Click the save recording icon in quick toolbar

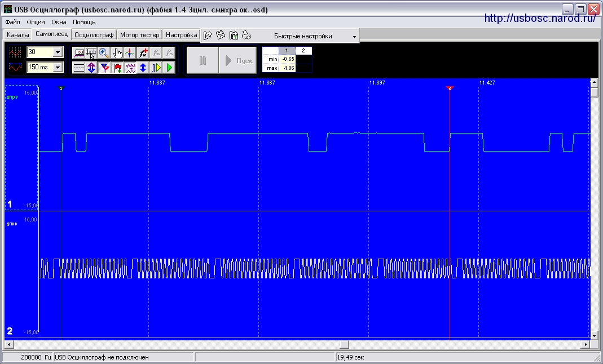(221, 35)
